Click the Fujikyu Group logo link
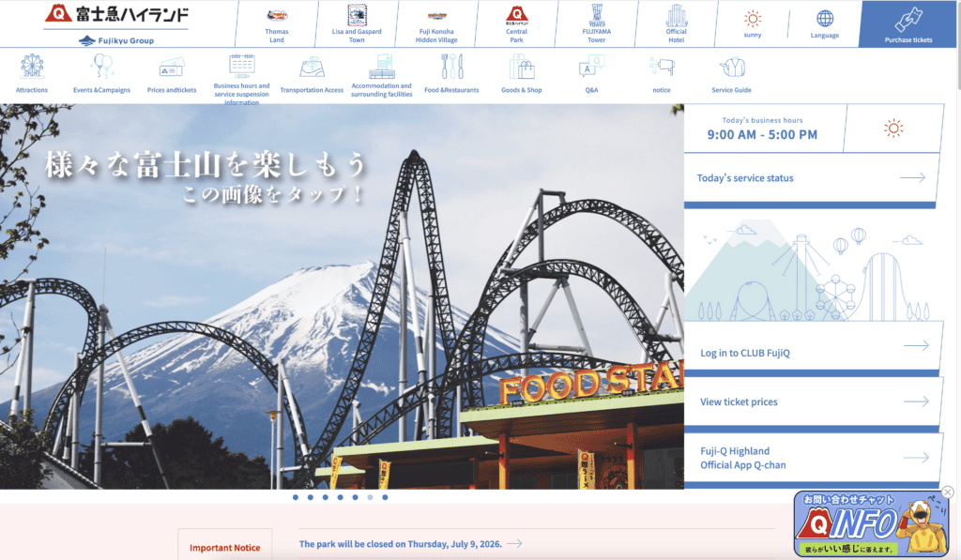The height and width of the screenshot is (560, 961). coord(116,40)
